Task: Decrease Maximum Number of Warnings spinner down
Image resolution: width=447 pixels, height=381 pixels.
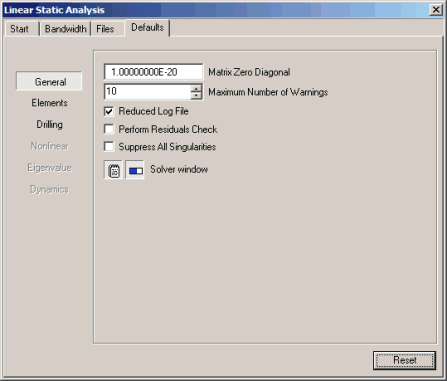Action: [x=196, y=95]
